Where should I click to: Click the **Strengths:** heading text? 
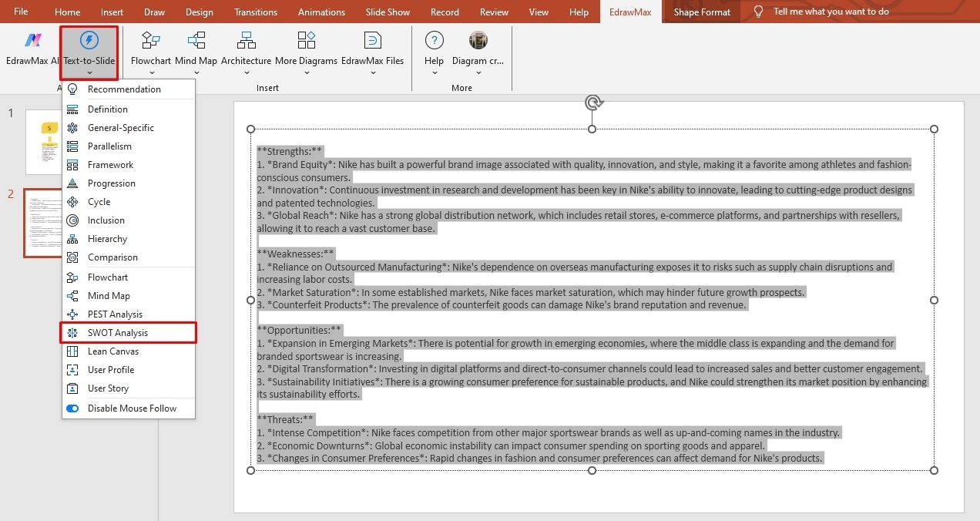tap(290, 152)
